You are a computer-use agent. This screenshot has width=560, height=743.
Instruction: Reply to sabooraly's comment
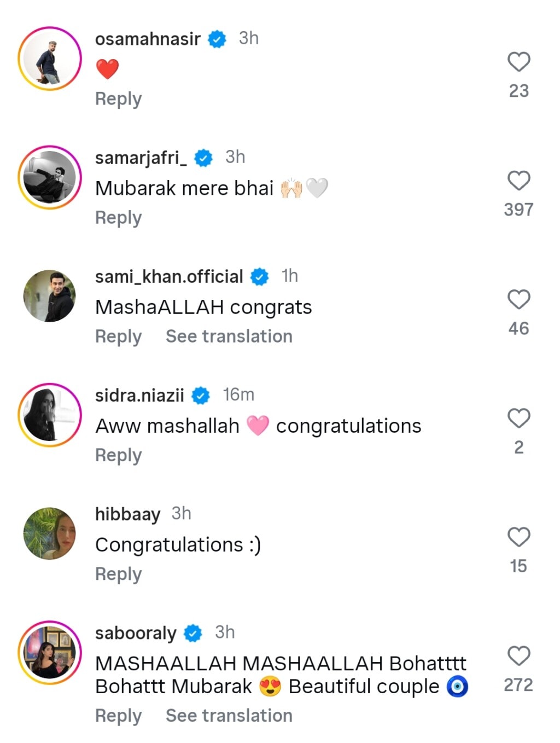point(118,716)
